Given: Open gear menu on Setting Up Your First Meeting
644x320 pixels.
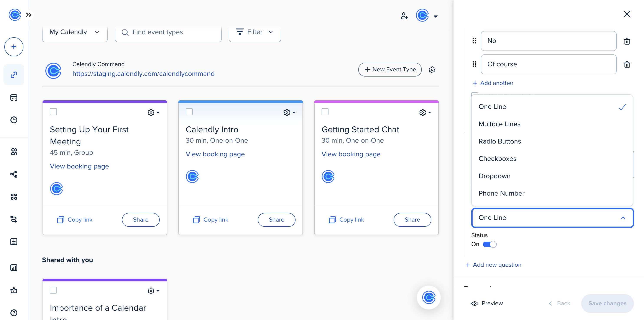Looking at the screenshot, I should tap(153, 113).
